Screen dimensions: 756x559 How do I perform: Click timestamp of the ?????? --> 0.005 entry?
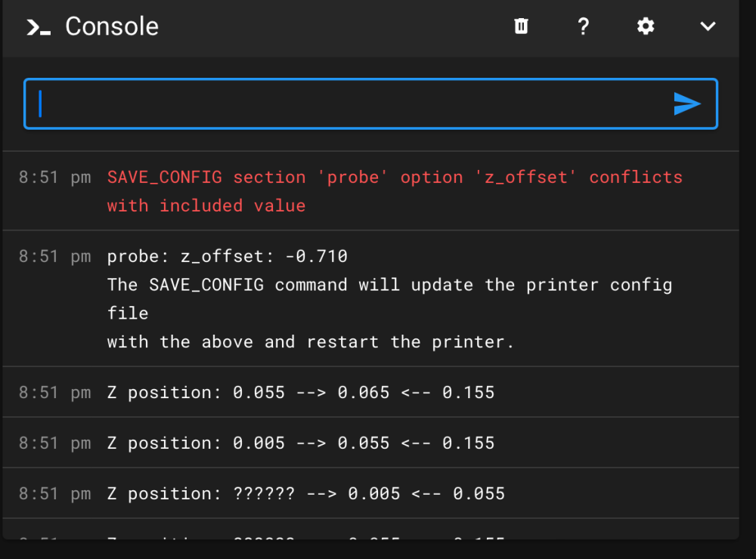click(x=54, y=493)
